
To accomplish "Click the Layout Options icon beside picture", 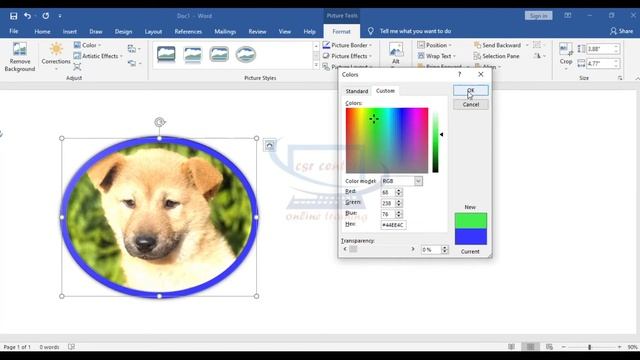I will pos(269,145).
